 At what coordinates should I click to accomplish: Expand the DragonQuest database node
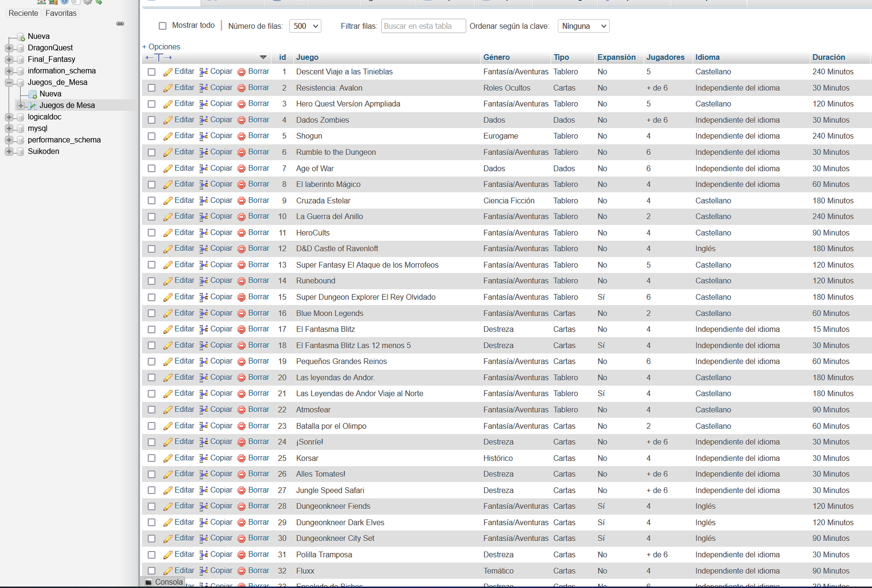tap(9, 48)
